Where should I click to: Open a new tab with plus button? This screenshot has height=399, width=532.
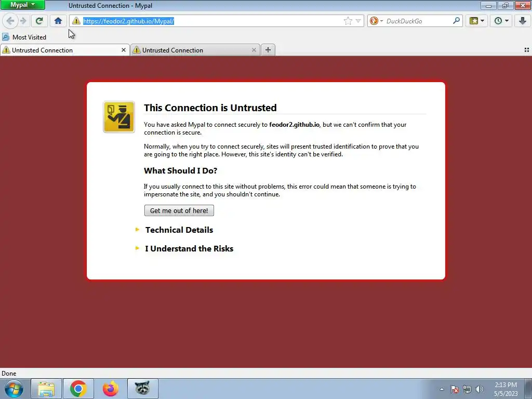268,50
